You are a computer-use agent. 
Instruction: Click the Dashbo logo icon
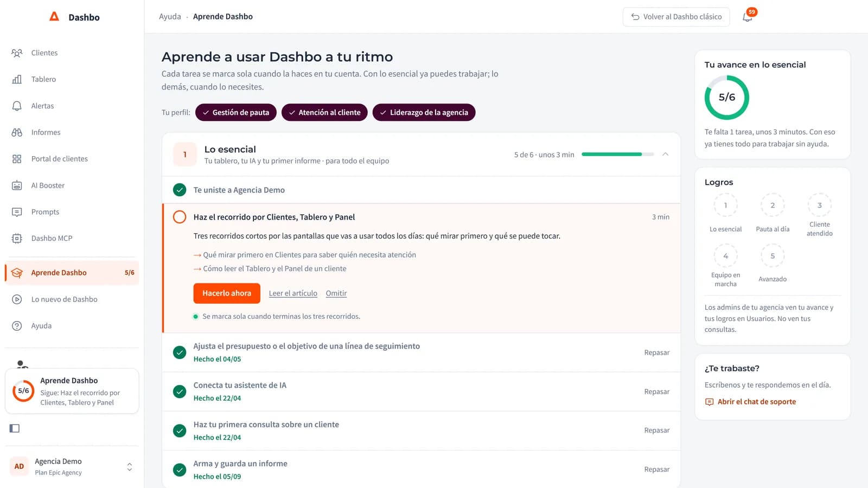click(54, 16)
